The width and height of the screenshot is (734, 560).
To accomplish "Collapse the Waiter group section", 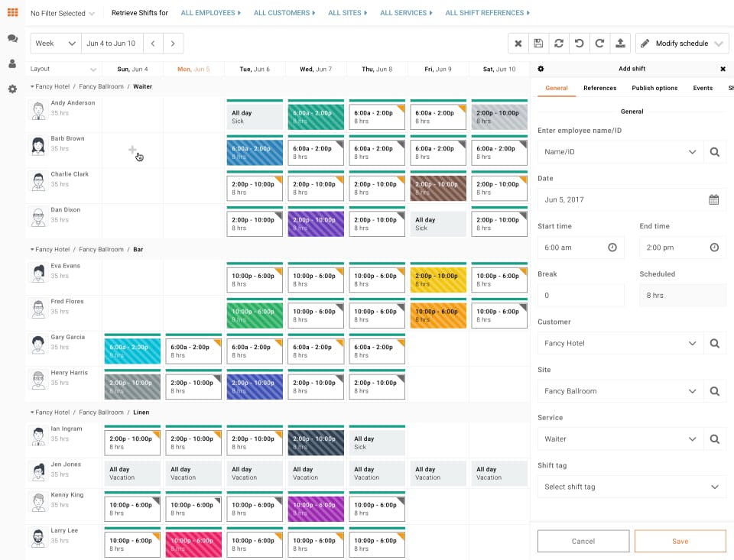I will [x=32, y=86].
